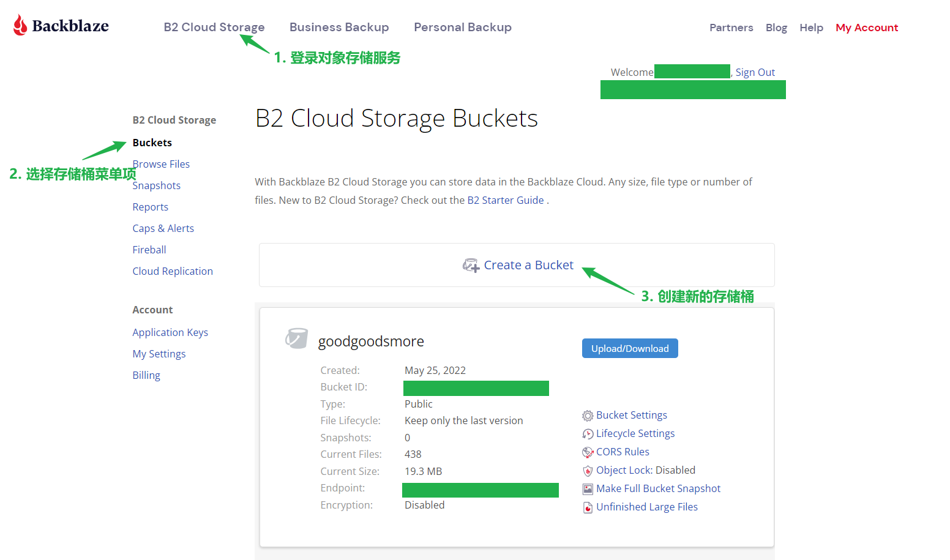Click the Make Full Bucket Snapshot link
Image resolution: width=950 pixels, height=560 pixels.
[659, 488]
